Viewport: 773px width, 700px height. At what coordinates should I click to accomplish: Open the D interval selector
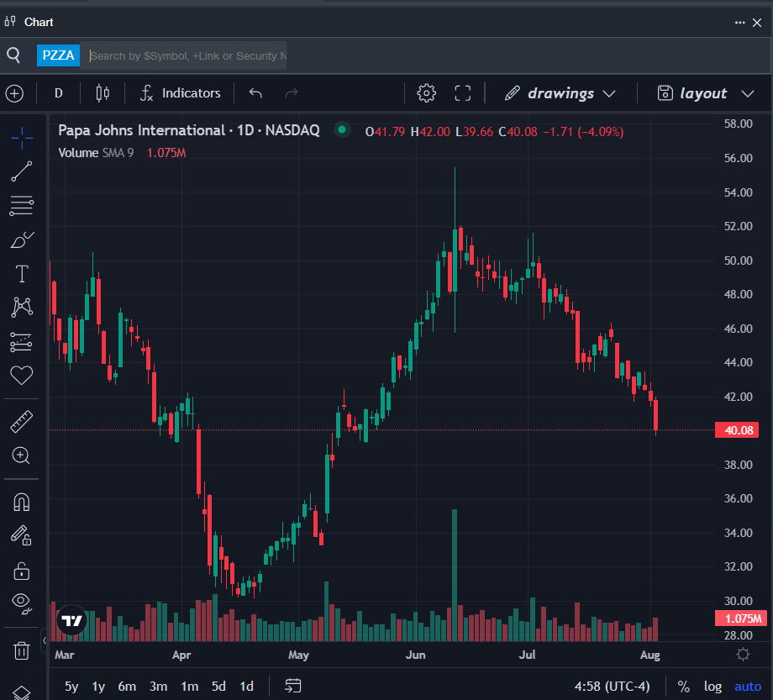click(x=59, y=93)
